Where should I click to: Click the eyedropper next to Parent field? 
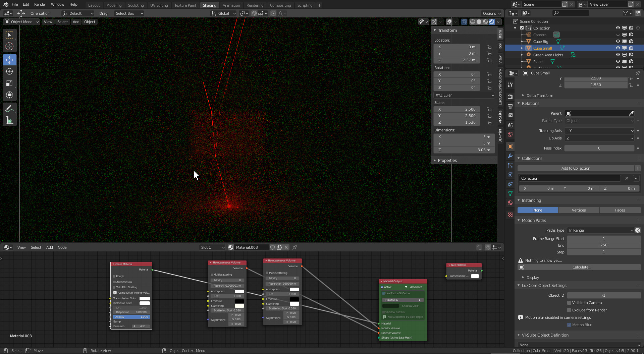point(631,113)
